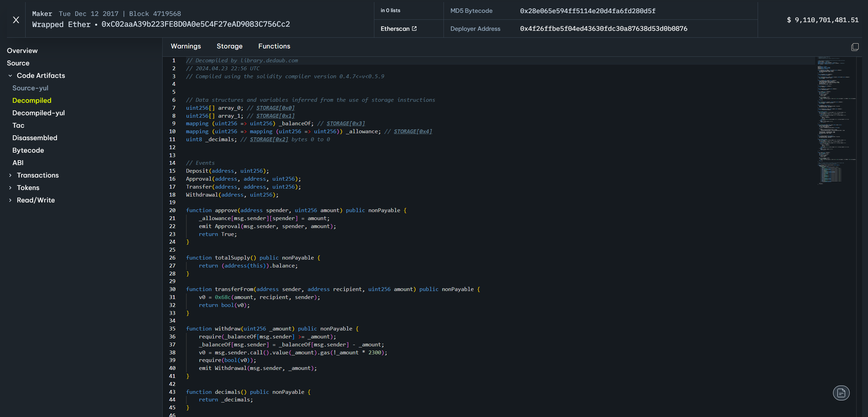Collapse the Code Artifacts section
The width and height of the screenshot is (868, 417).
click(x=10, y=76)
